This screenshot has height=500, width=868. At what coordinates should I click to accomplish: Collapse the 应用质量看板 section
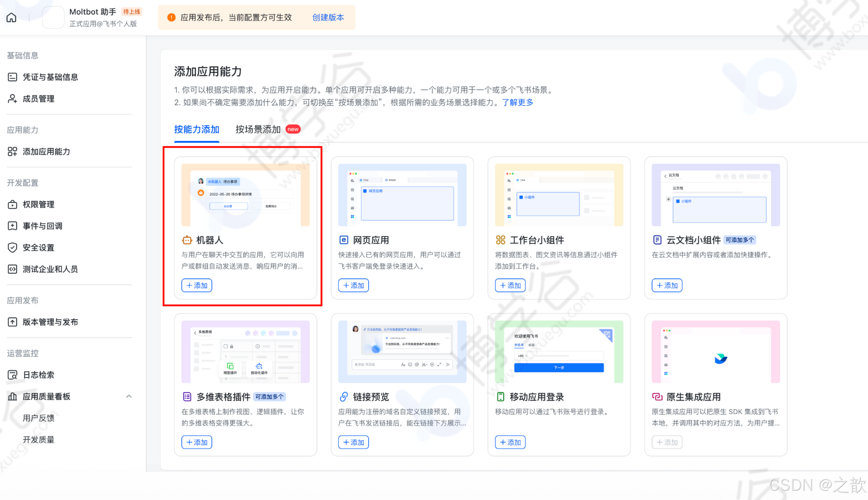coord(129,397)
